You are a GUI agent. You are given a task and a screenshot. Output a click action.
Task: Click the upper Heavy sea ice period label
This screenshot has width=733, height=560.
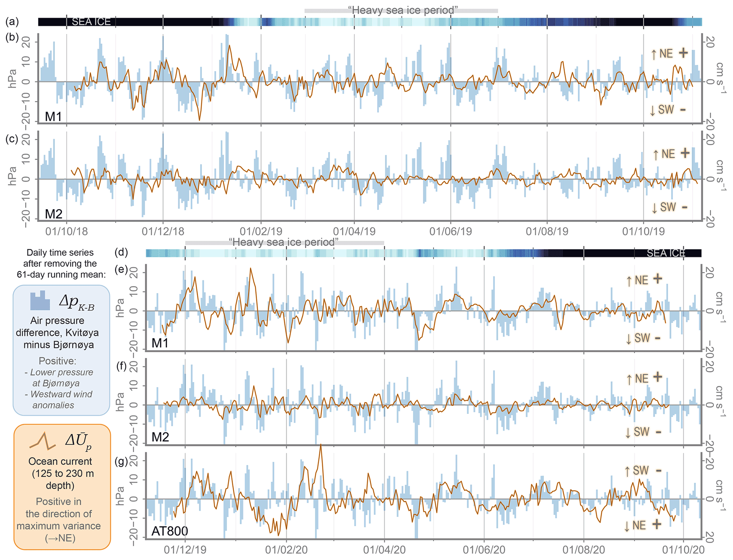pyautogui.click(x=402, y=10)
